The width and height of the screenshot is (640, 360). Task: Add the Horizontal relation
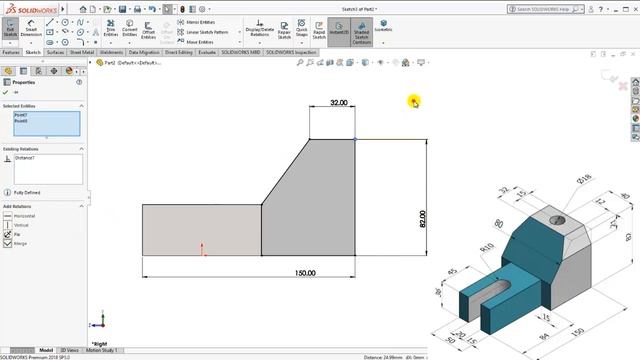click(20, 216)
